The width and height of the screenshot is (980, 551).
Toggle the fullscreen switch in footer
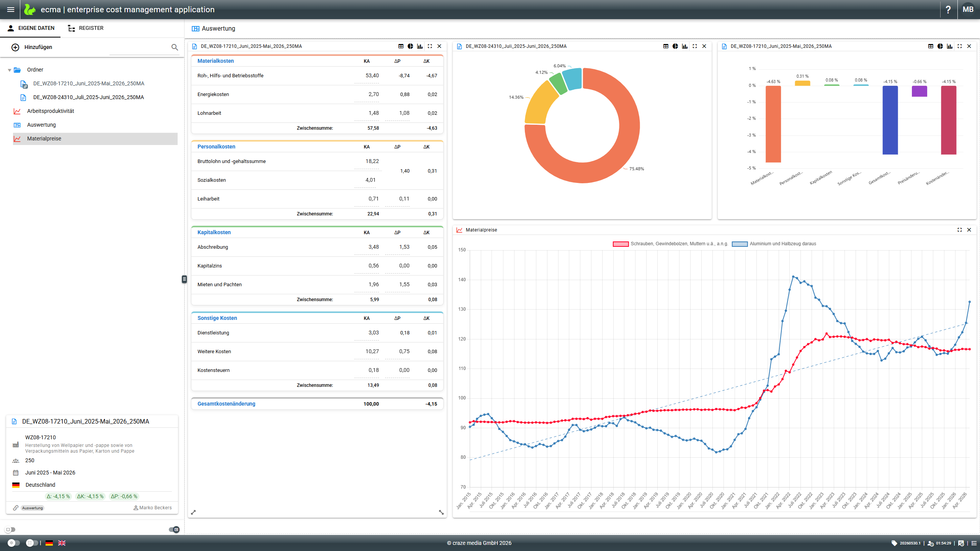(32, 543)
